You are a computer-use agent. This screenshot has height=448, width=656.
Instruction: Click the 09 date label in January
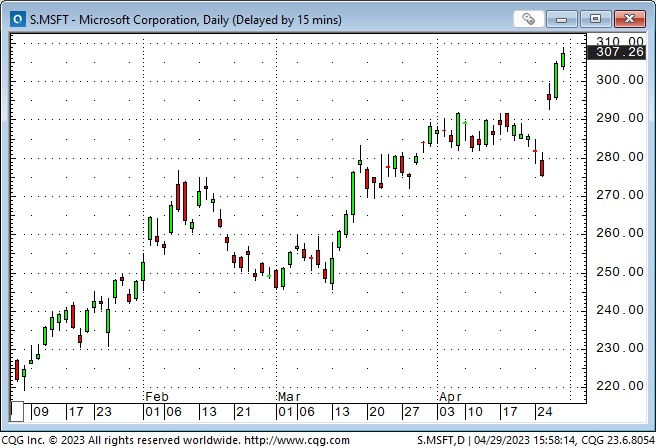41,412
